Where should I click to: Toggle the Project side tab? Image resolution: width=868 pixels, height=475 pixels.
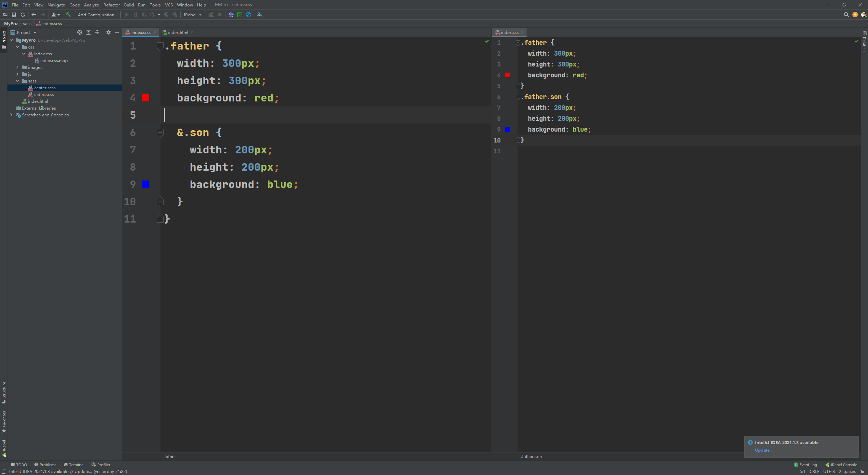(4, 40)
